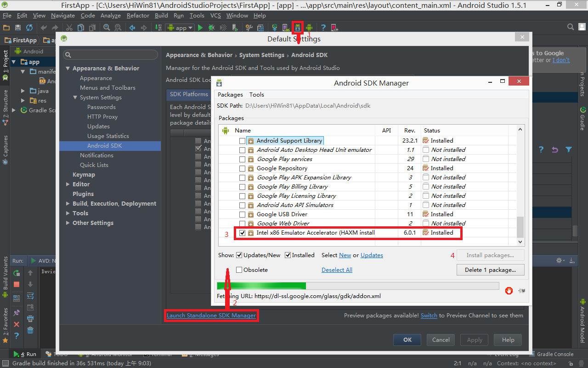Click the Debug app bug icon

(x=211, y=28)
